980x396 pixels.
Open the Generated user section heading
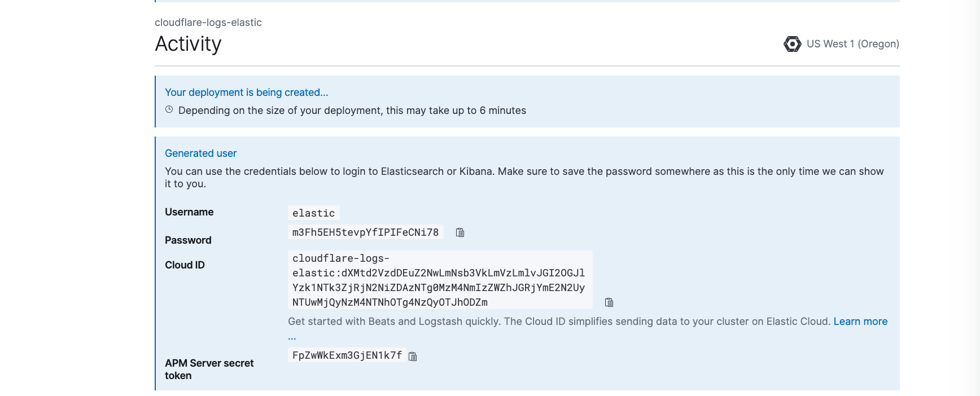(200, 153)
